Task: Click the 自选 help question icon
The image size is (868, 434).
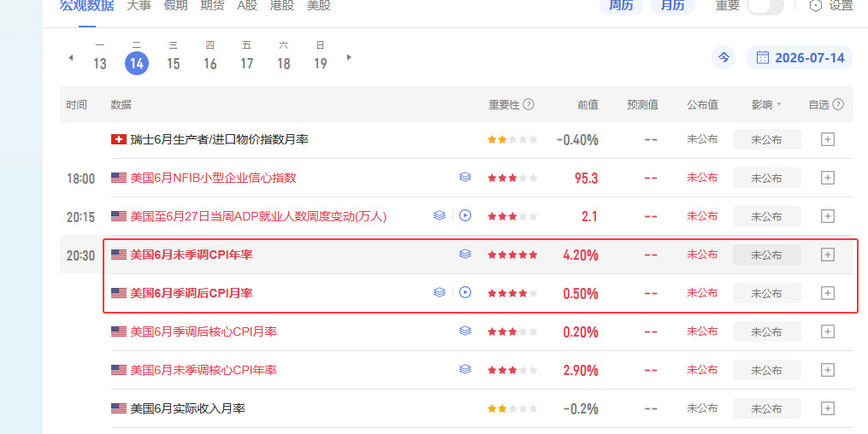Action: (838, 104)
